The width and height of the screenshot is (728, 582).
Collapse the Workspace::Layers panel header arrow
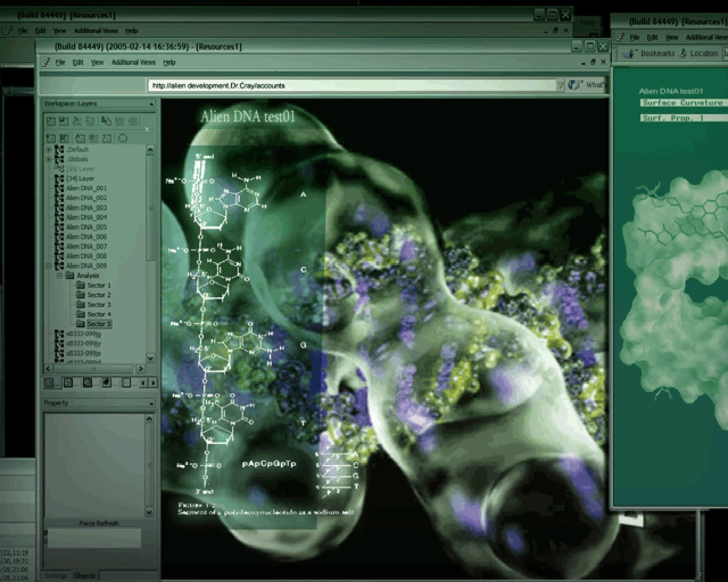click(151, 104)
